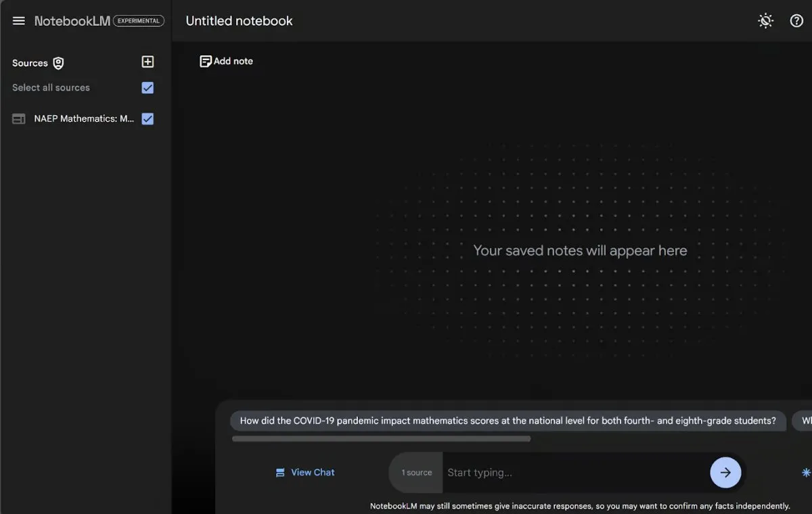Screen dimensions: 812x514
Task: Click the sources privacy shield icon
Action: [x=59, y=63]
